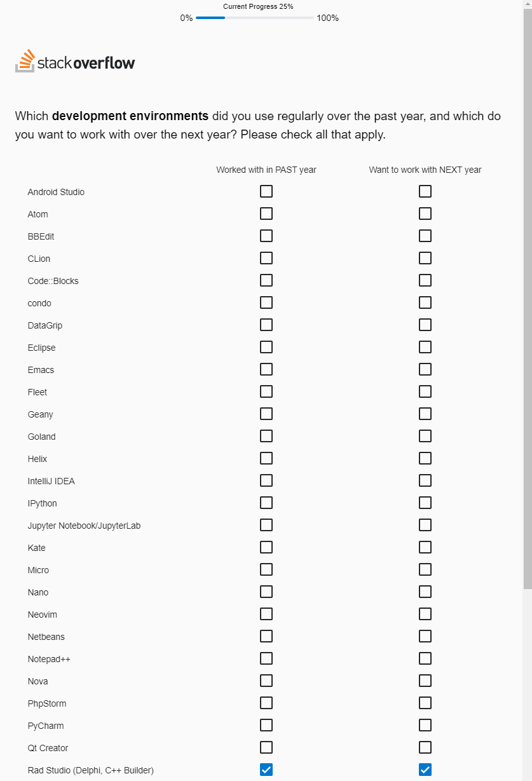Image resolution: width=532 pixels, height=781 pixels.
Task: Enable Jupyter Notebook/JupyterLab for NEXT year
Action: (425, 525)
